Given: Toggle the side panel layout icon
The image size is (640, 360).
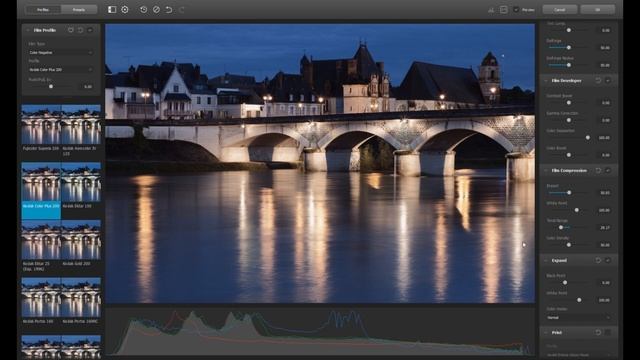Looking at the screenshot, I should click(x=112, y=9).
